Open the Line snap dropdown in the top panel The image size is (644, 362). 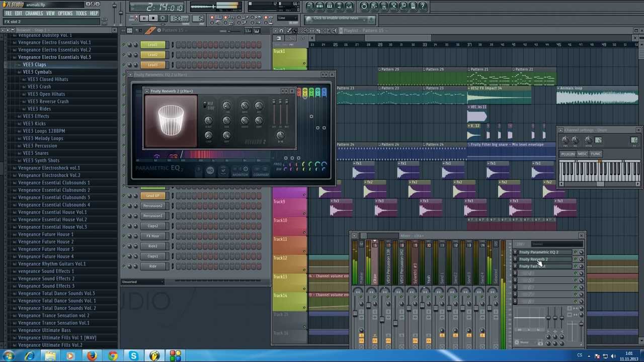(287, 18)
